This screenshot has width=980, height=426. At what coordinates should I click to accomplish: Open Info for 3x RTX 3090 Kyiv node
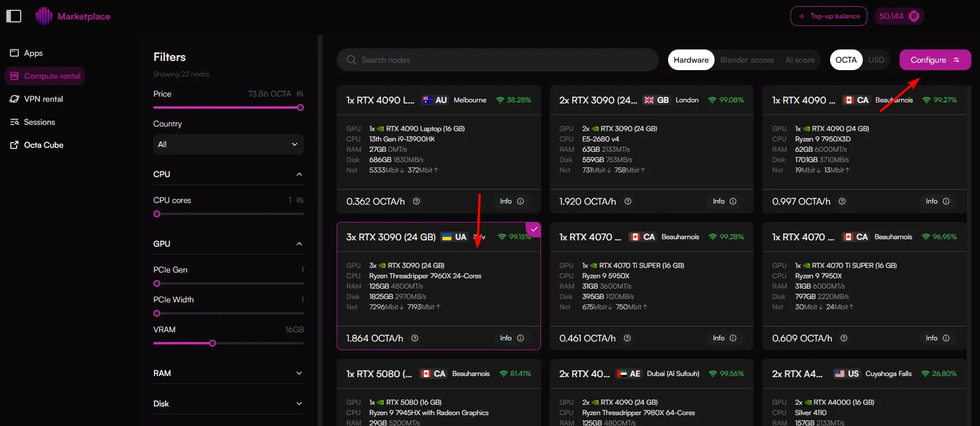(x=511, y=338)
